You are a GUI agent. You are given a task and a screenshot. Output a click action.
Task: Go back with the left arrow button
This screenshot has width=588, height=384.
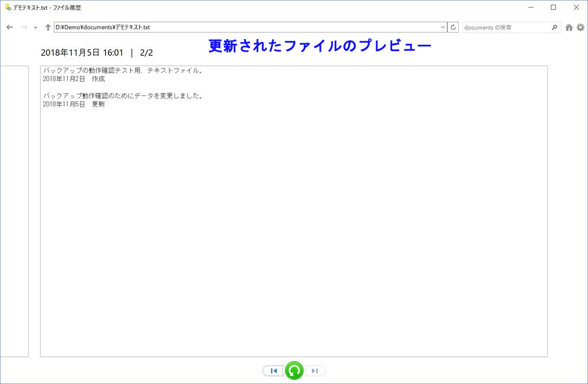10,27
